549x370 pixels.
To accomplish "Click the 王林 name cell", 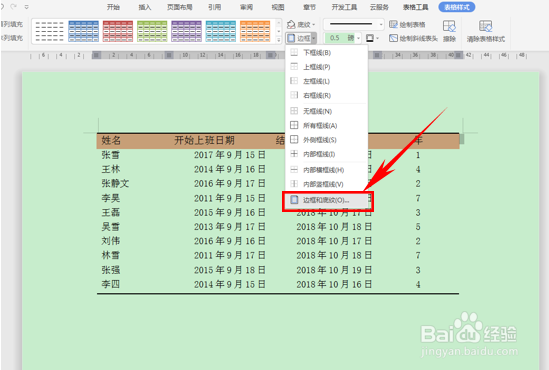I will (111, 169).
